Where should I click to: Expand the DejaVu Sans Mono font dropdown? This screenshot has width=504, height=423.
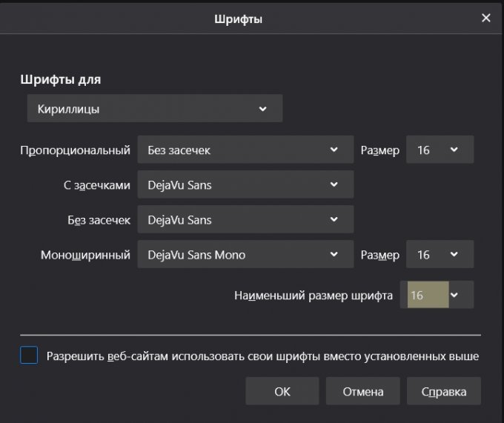tap(245, 255)
